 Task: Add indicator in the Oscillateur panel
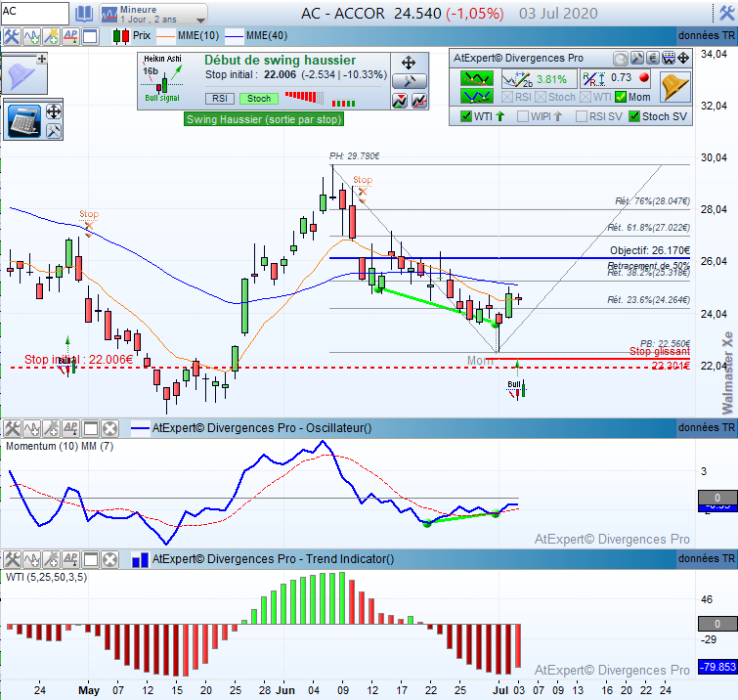coord(32,428)
